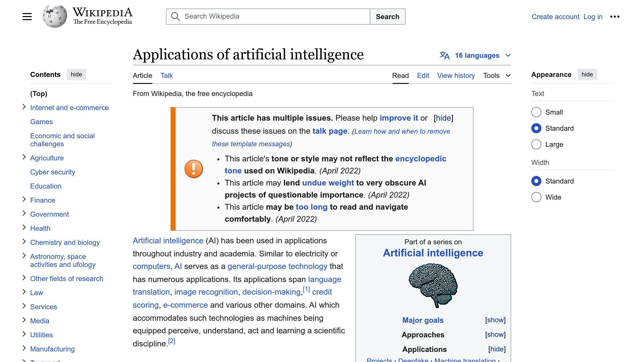Image resolution: width=644 pixels, height=362 pixels.
Task: Go to Games section in contents
Action: click(x=42, y=122)
